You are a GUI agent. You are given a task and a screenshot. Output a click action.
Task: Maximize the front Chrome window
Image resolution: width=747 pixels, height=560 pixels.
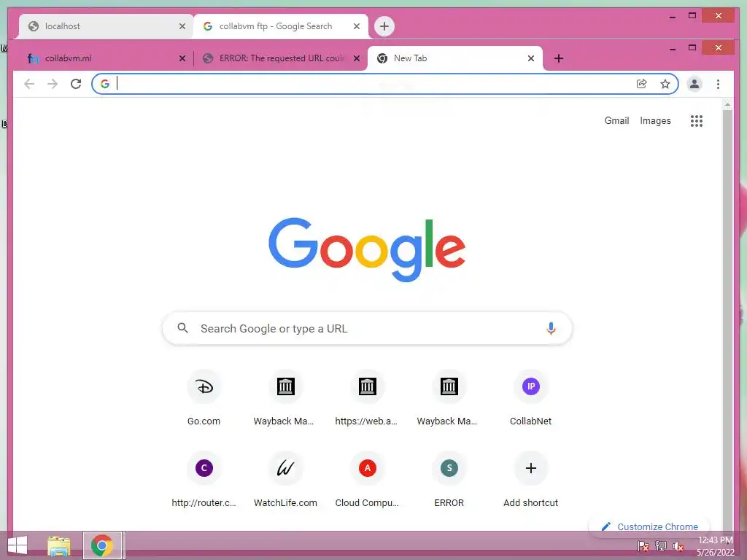click(x=692, y=48)
